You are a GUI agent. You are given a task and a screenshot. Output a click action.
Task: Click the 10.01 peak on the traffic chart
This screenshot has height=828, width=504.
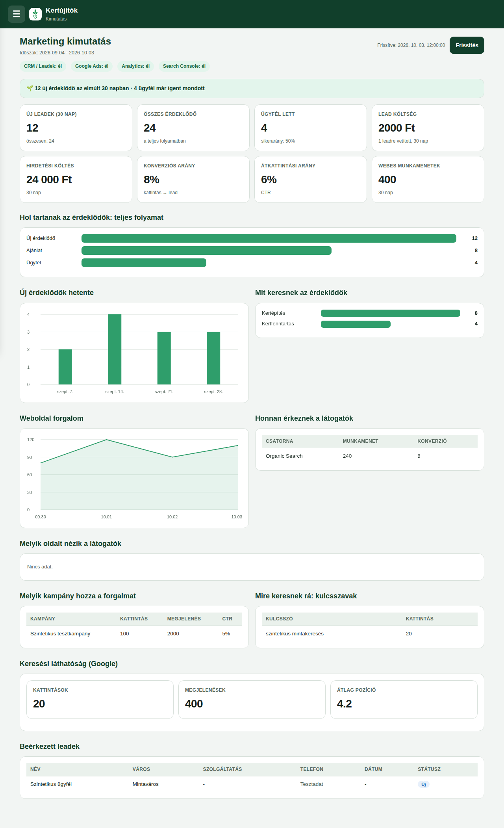pyautogui.click(x=106, y=440)
